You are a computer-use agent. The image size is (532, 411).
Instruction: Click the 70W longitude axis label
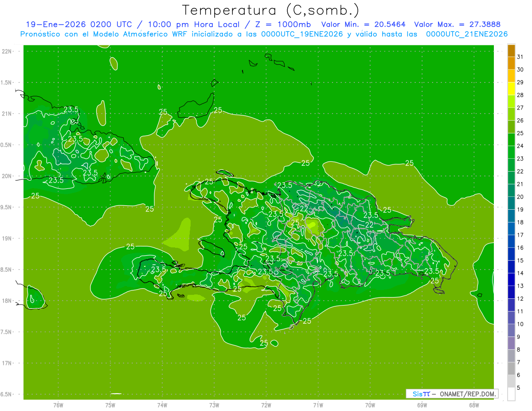pos(370,405)
